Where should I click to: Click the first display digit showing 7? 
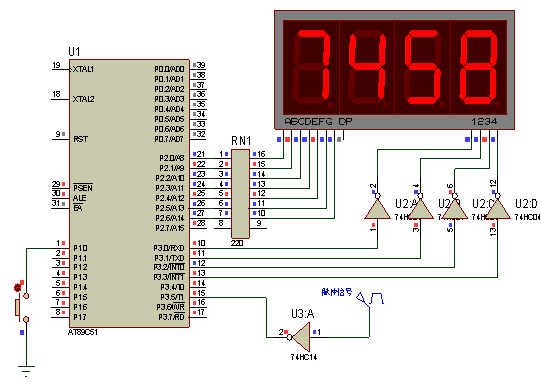(x=312, y=68)
